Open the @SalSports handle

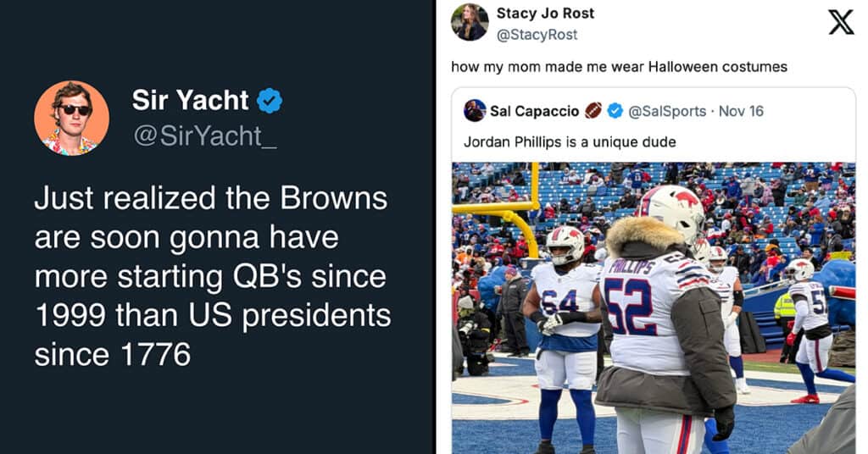[668, 111]
